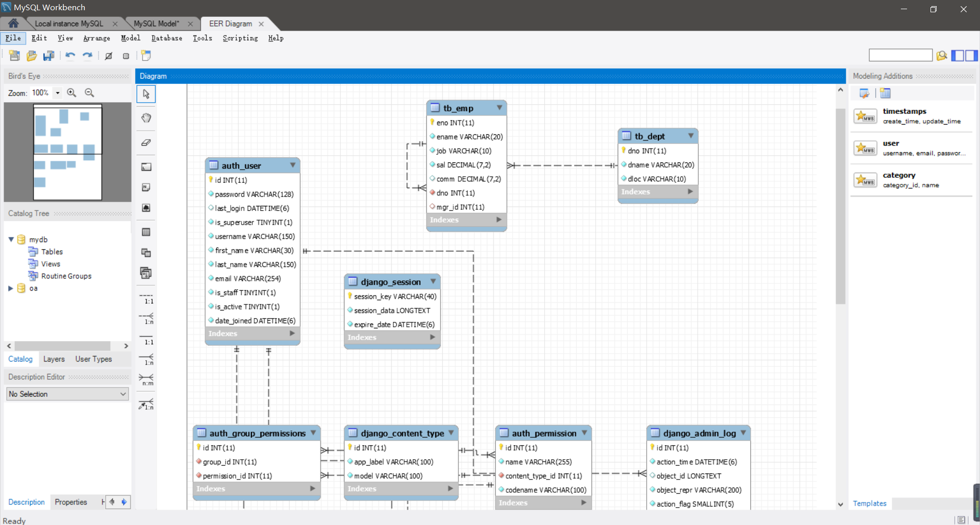
Task: Select the Hand pan tool
Action: pos(146,118)
